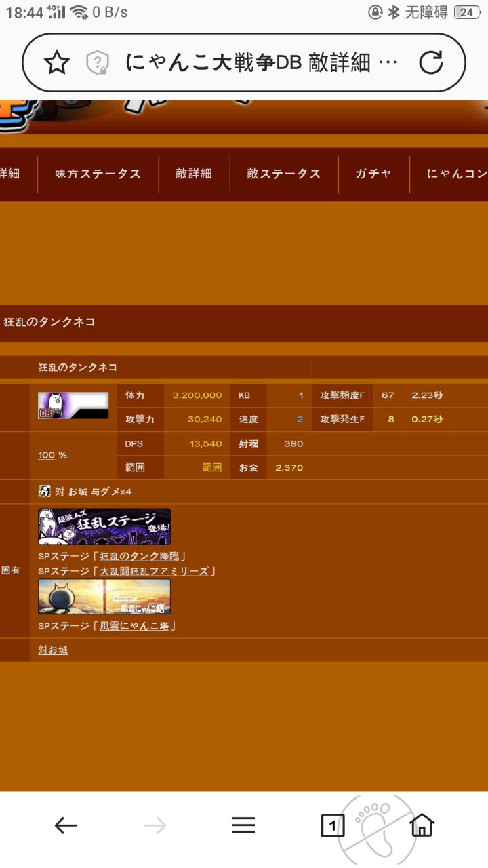The width and height of the screenshot is (488, 868).
Task: Select the DPS value 13,540
Action: point(206,443)
